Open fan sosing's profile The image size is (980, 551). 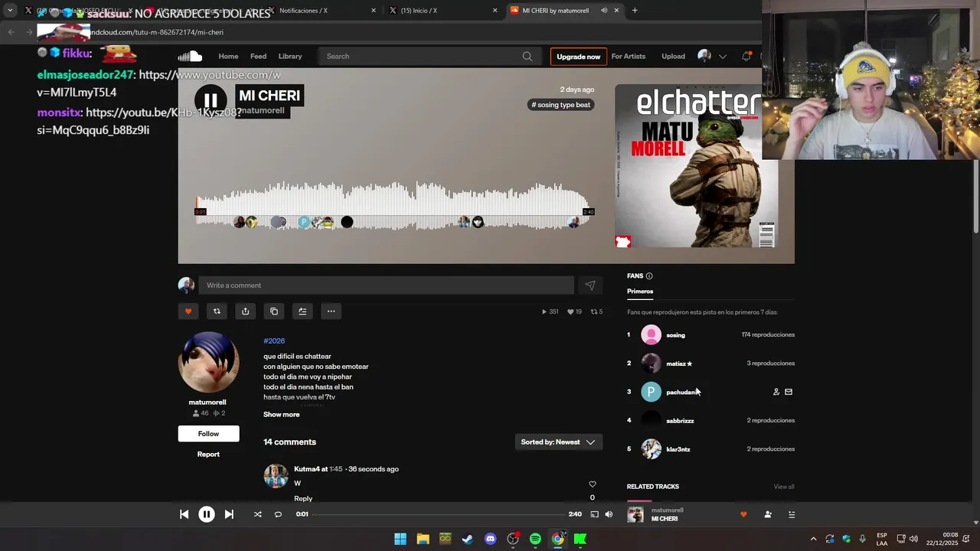(x=675, y=335)
